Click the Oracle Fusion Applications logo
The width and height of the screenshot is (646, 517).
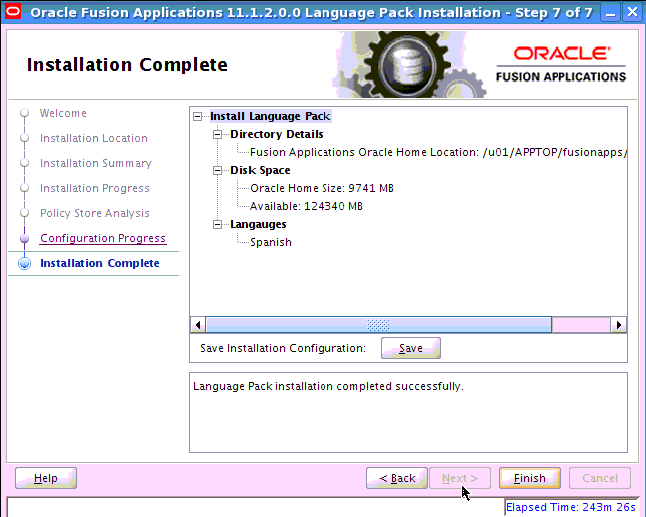pos(561,64)
